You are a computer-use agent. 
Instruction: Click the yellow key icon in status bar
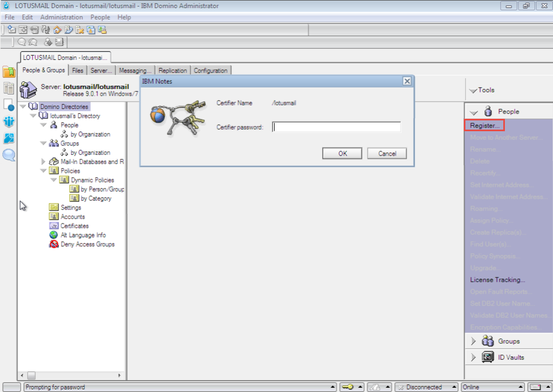348,387
